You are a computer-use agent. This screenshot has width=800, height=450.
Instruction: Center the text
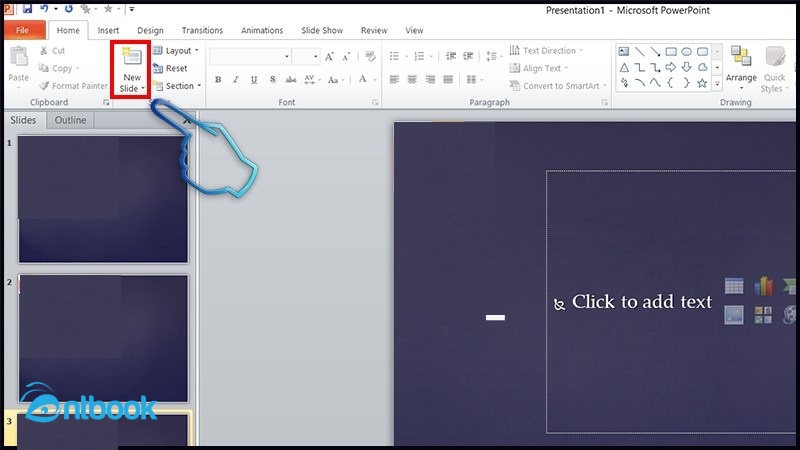412,80
